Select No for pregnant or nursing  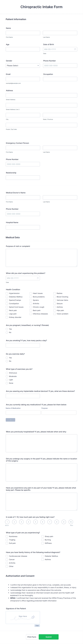coord(7,332)
